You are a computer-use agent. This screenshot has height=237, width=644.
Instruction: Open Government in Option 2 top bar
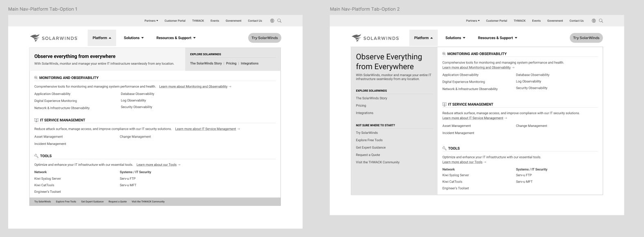point(555,20)
